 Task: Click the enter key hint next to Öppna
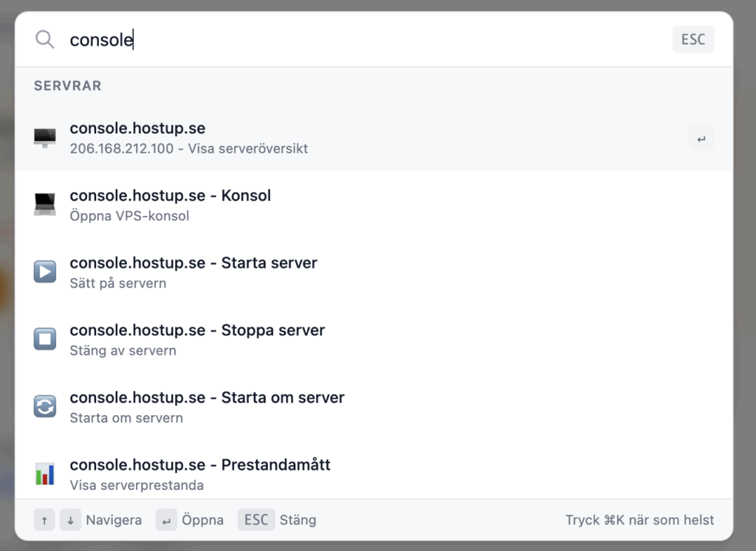(x=166, y=520)
